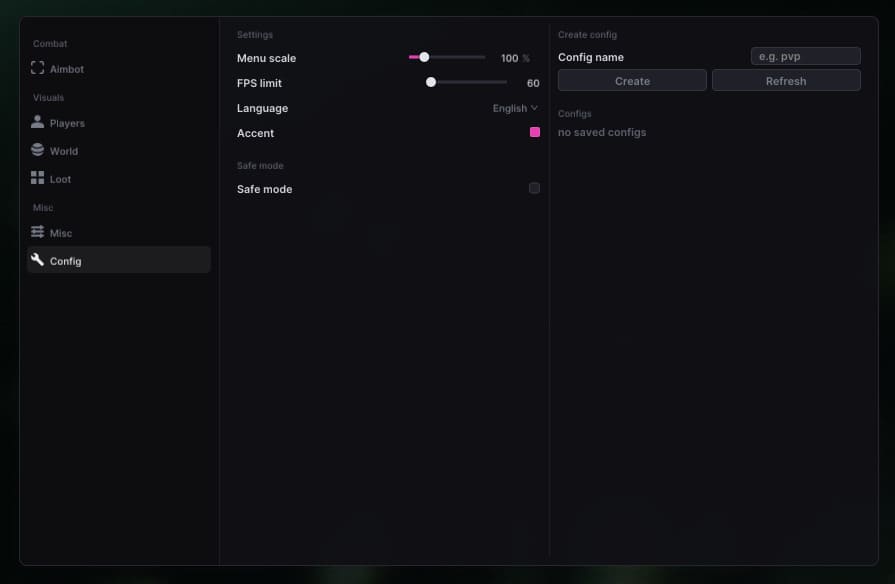Viewport: 895px width, 584px height.
Task: Select the Loot sidebar item
Action: click(x=119, y=179)
